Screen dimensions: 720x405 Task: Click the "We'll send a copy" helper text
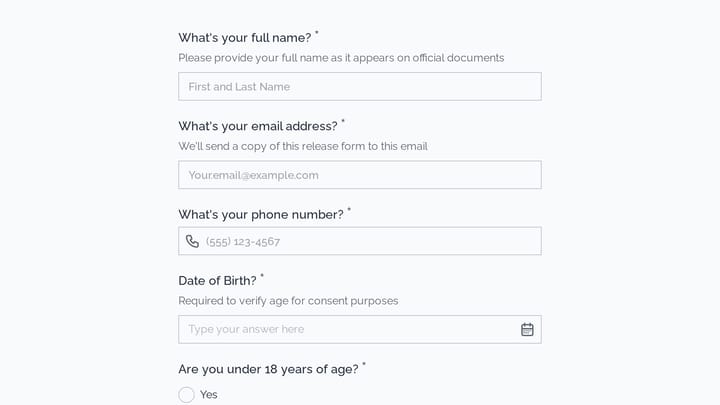303,146
